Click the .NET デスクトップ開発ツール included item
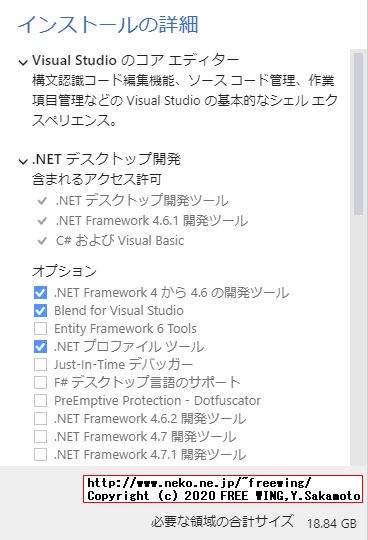This screenshot has width=368, height=540. [x=142, y=200]
